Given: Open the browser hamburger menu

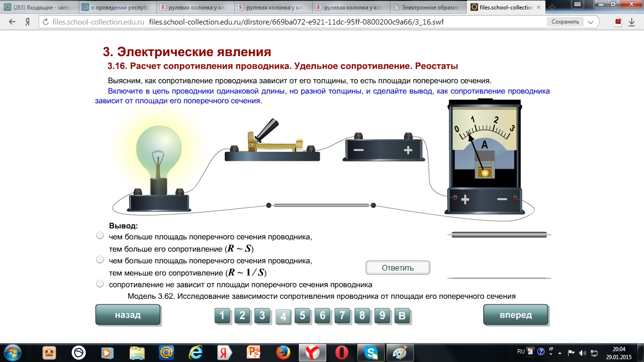Looking at the screenshot, I should click(x=578, y=4).
